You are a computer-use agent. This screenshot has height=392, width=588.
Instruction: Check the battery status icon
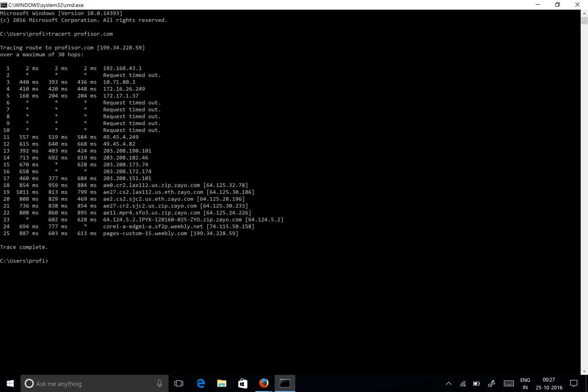tap(476, 384)
